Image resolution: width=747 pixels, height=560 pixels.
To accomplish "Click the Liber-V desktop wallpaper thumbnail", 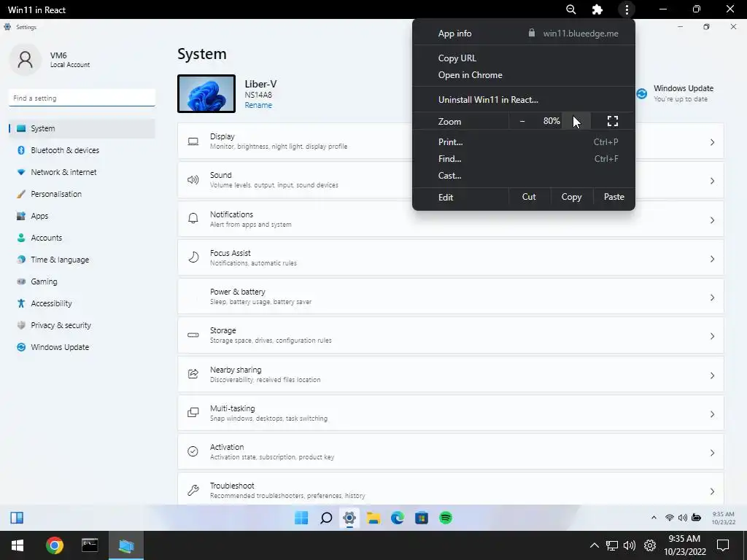I will pos(206,94).
